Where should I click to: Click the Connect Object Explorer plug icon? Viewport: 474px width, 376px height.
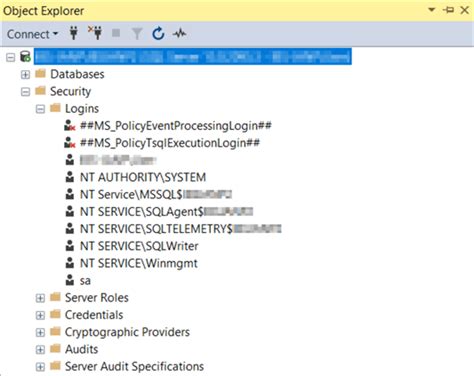[x=74, y=33]
